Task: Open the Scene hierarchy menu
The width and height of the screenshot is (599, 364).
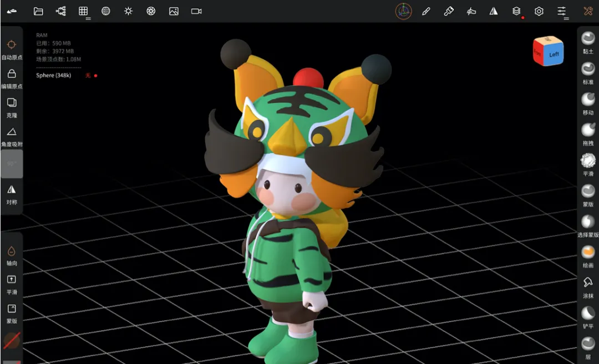Action: coord(61,11)
